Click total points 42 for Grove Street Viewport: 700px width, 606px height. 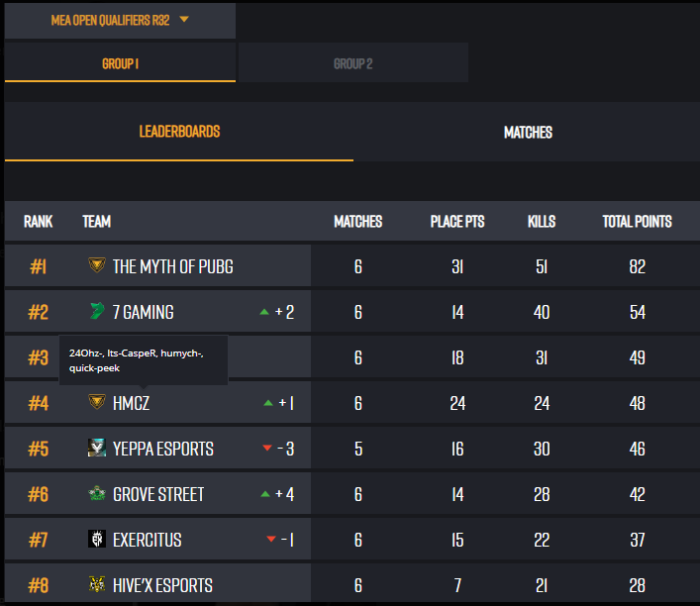637,495
